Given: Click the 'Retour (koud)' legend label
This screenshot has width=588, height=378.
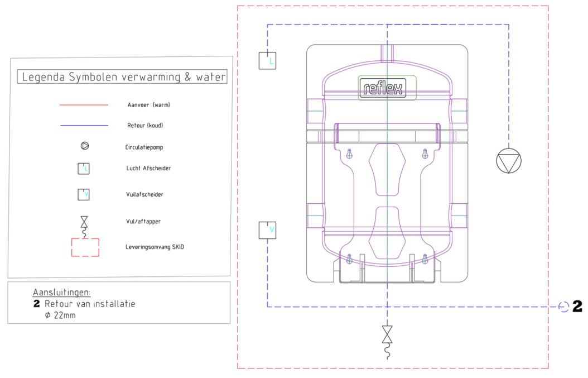Looking at the screenshot, I should coord(145,126).
